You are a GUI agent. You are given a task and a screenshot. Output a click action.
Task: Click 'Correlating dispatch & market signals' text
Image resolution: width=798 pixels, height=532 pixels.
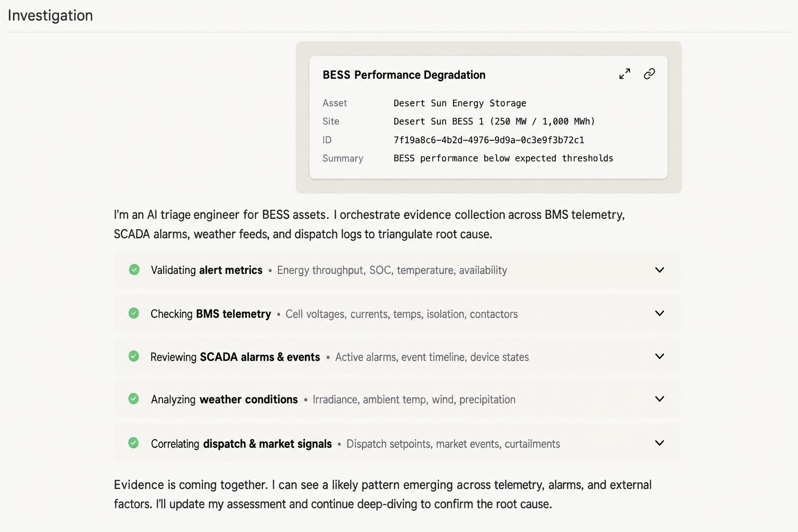(241, 444)
